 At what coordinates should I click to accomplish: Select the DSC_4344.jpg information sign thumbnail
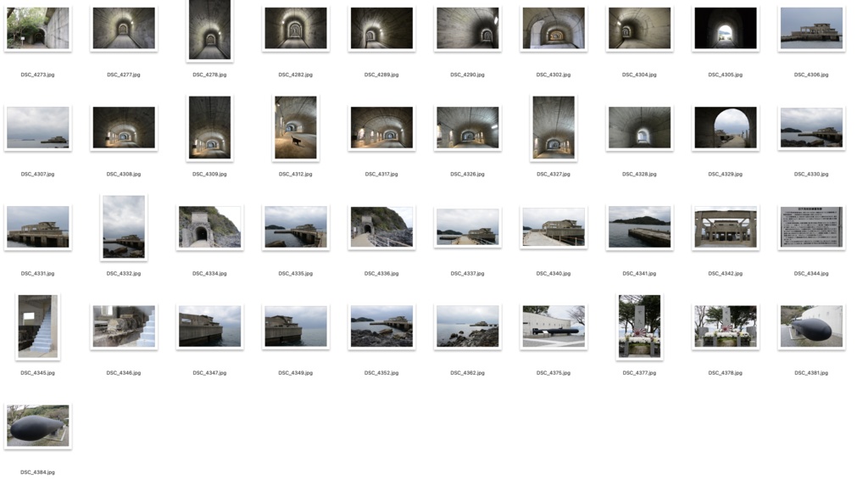coord(811,227)
